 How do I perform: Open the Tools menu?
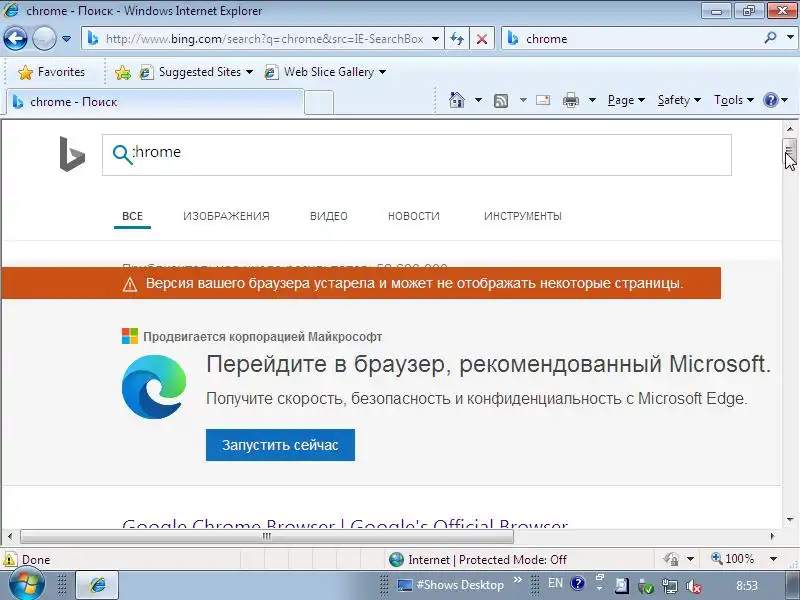[x=734, y=100]
